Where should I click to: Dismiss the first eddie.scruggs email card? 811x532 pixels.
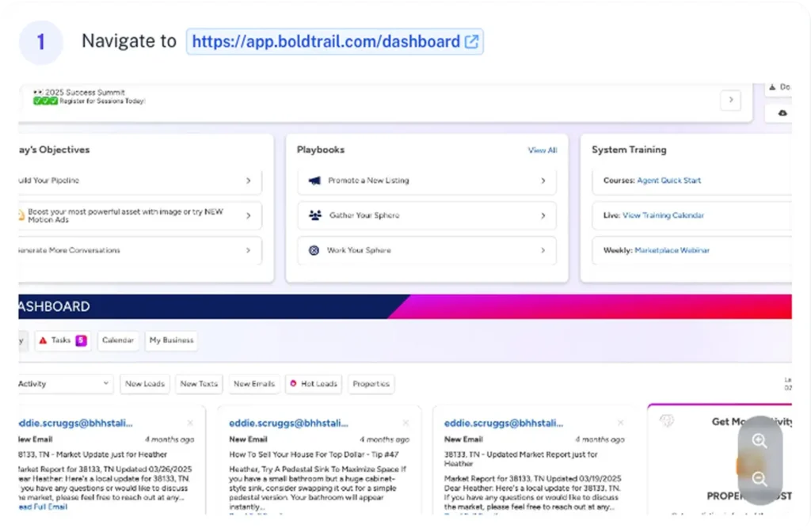click(x=190, y=424)
